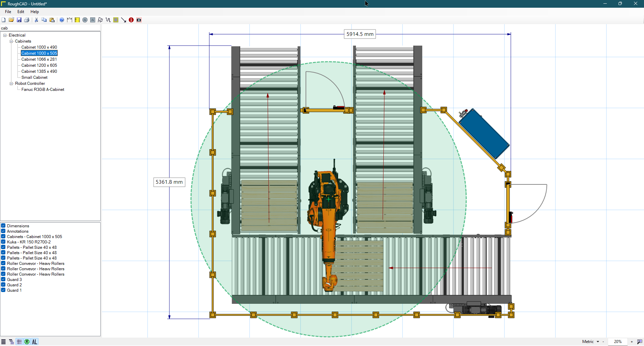
Task: Uncheck the Annotations layer checkbox
Action: tap(3, 231)
